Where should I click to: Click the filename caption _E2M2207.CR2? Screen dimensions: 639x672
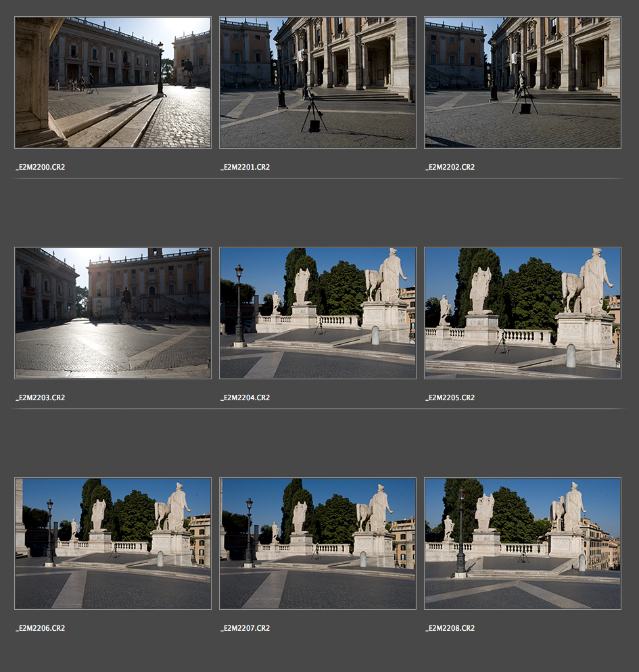tap(245, 628)
